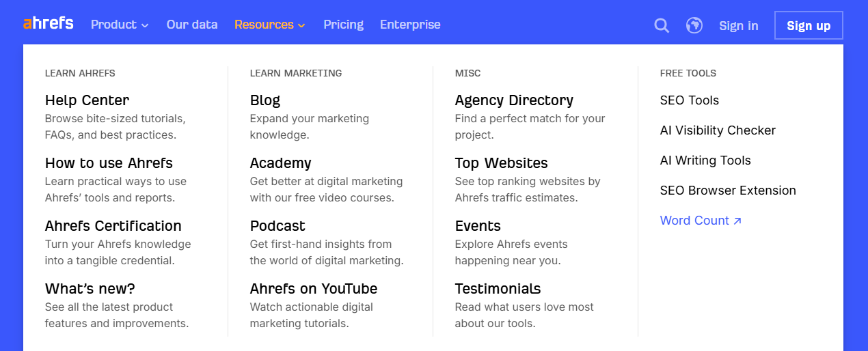Open the Blog link
The width and height of the screenshot is (868, 351).
tap(265, 100)
